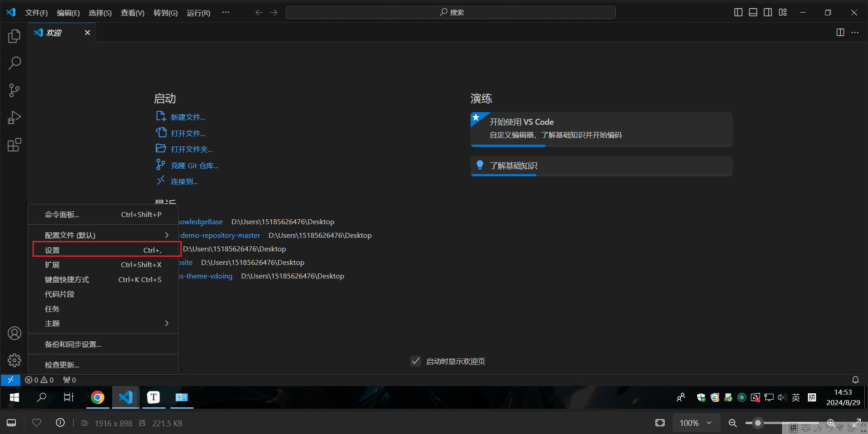Image resolution: width=868 pixels, height=434 pixels.
Task: Click 打开文件夹... link
Action: [192, 149]
